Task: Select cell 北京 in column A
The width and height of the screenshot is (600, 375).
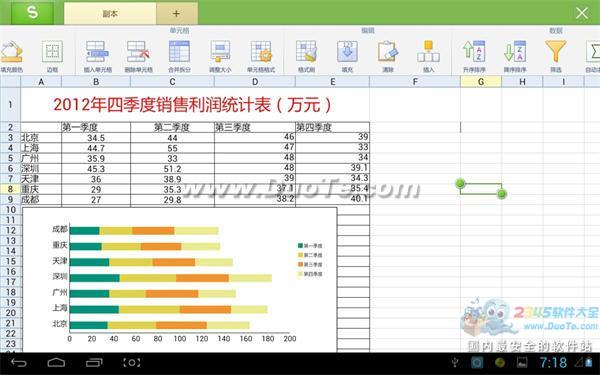Action: click(x=41, y=137)
